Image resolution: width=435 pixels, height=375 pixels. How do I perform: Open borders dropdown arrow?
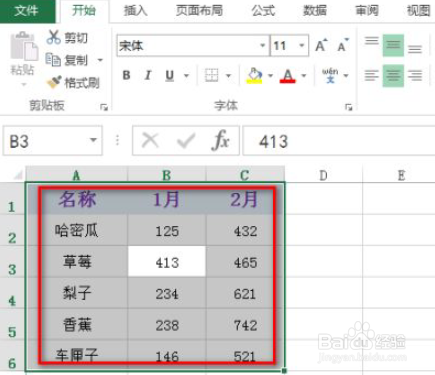(228, 76)
